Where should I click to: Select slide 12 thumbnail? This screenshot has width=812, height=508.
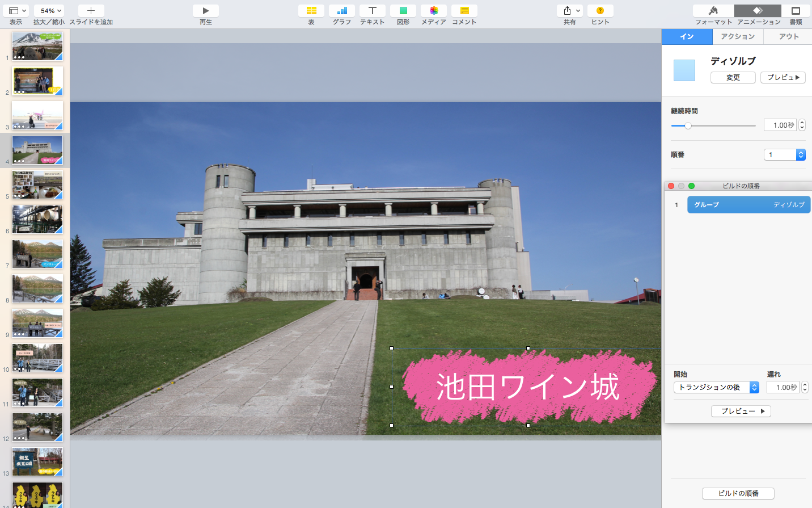[37, 427]
